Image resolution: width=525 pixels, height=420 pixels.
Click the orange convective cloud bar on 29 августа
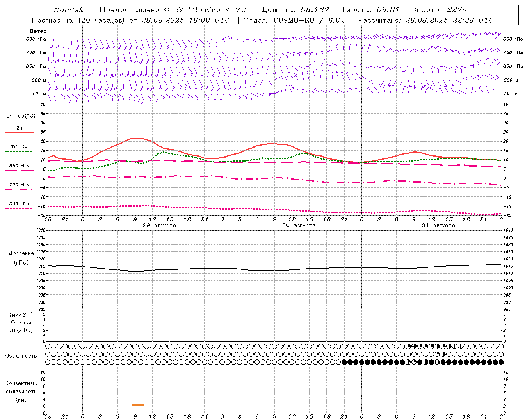coord(138,405)
